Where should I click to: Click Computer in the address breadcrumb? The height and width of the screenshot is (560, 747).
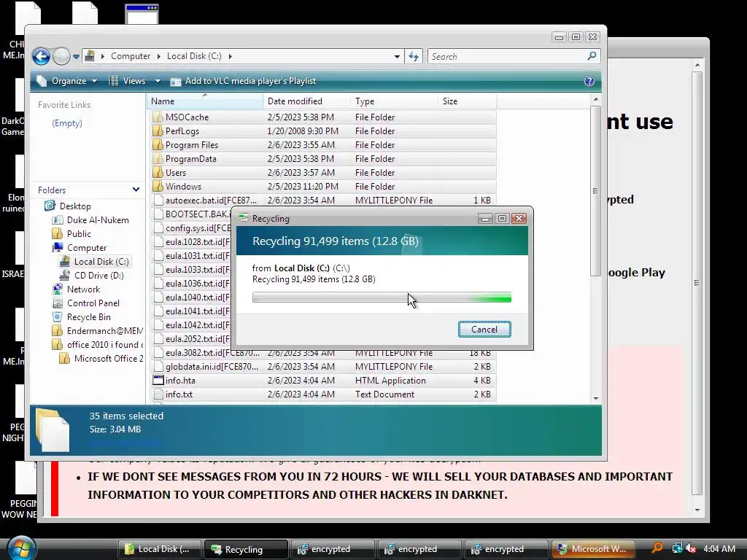[x=131, y=56]
